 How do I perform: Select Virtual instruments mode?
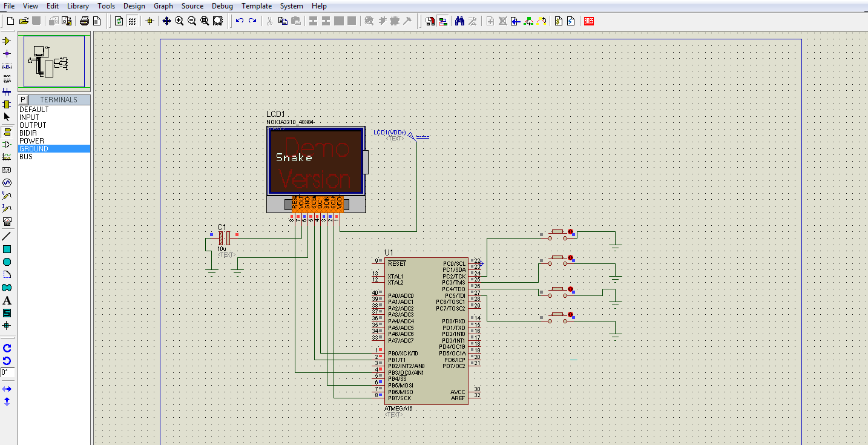tap(7, 221)
